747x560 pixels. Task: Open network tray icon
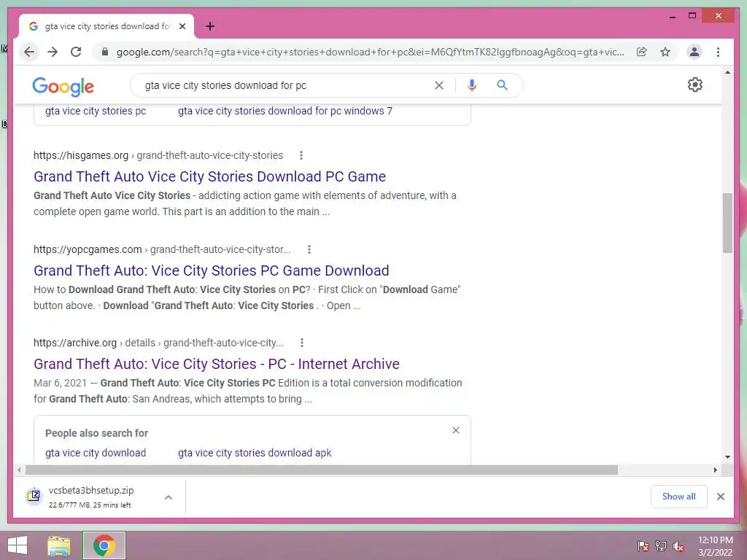pos(661,546)
